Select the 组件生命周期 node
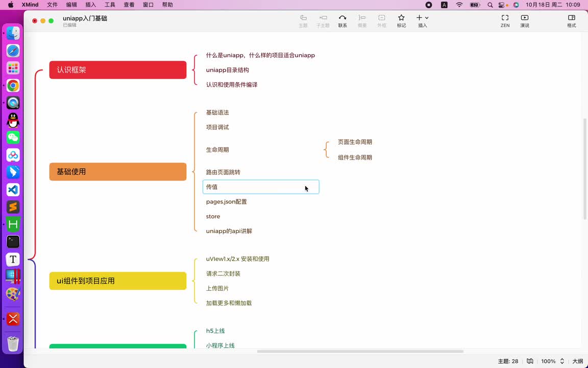 355,157
